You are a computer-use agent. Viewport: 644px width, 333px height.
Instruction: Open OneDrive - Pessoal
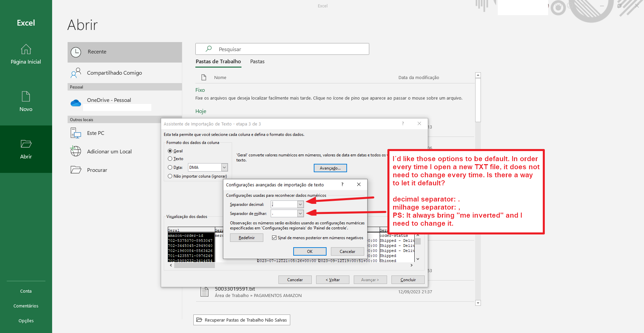coord(109,100)
